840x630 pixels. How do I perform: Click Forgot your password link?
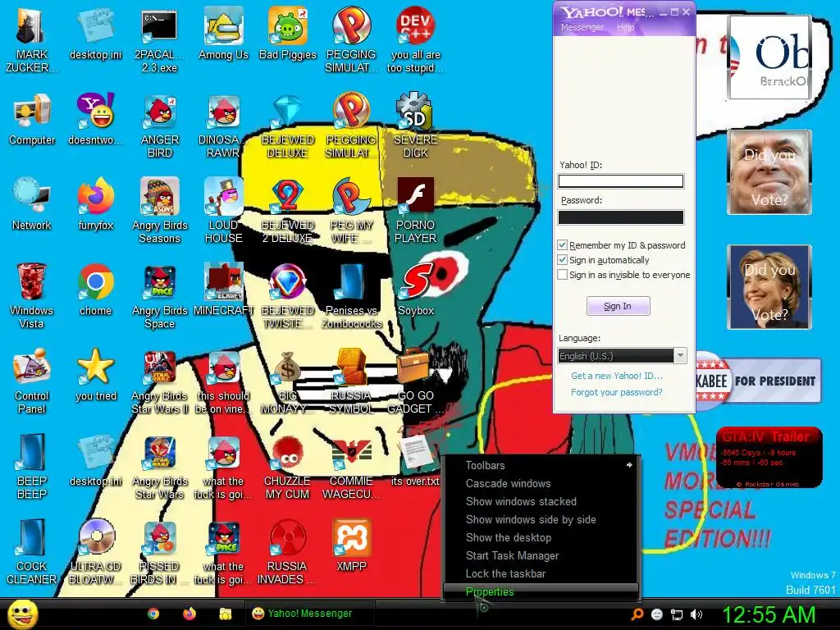click(x=617, y=392)
